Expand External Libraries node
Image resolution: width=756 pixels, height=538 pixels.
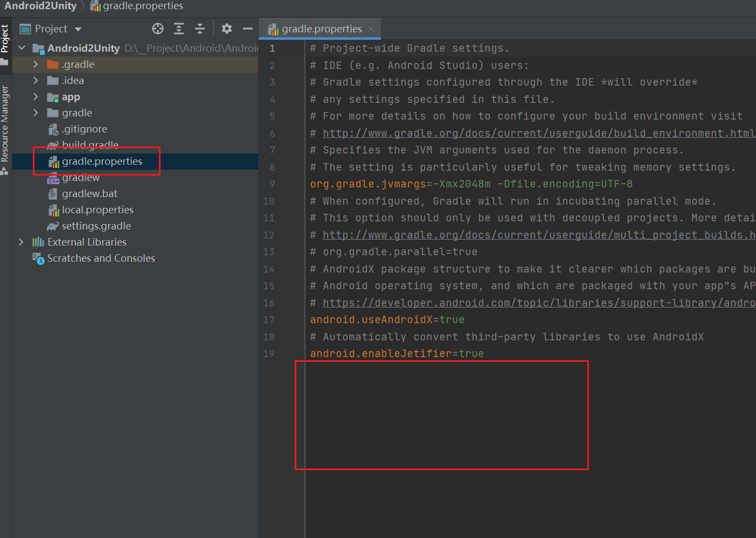point(21,242)
